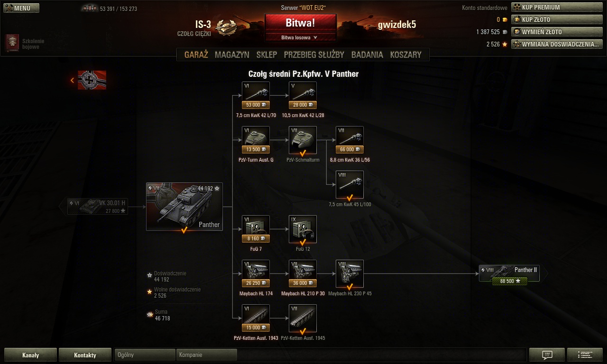The height and width of the screenshot is (364, 607).
Task: Click the FuG 12 radio module
Action: point(303,229)
